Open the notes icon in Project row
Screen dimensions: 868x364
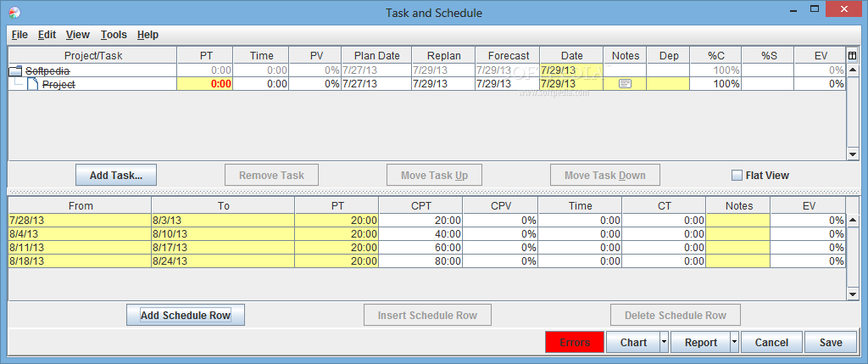[x=625, y=84]
